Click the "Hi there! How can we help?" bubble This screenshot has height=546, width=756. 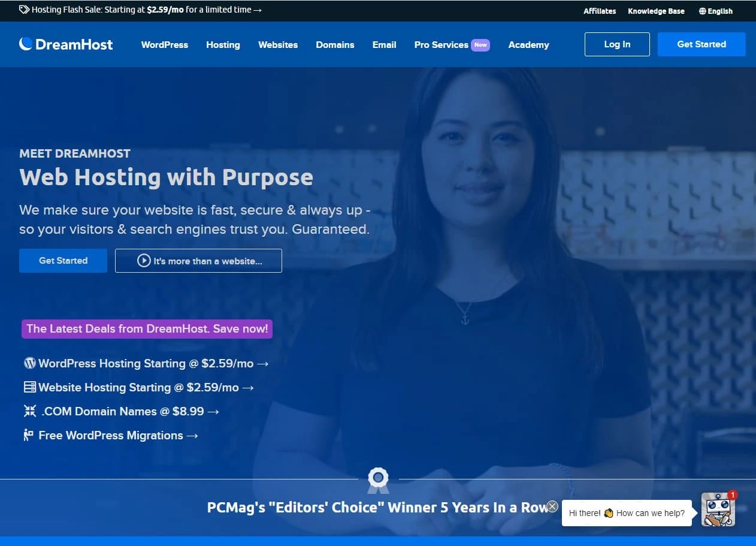coord(627,513)
